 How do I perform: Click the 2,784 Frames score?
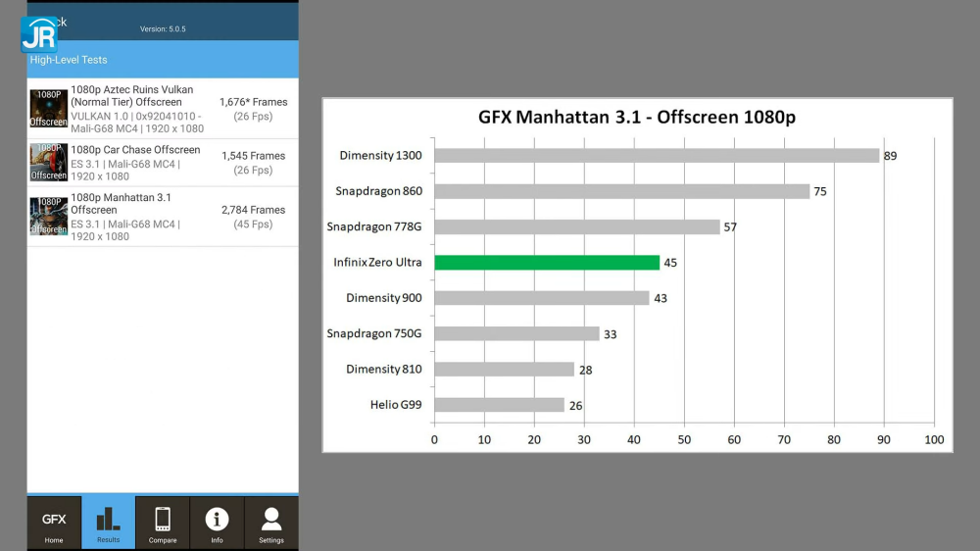coord(253,210)
